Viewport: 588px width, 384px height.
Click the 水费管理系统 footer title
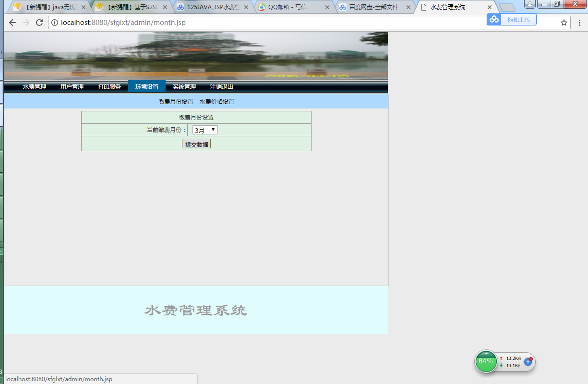pos(196,311)
